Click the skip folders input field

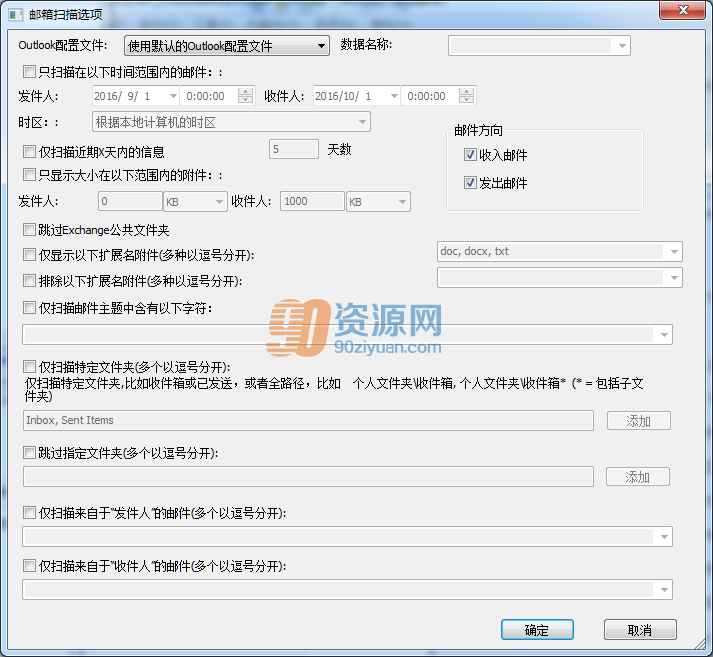pyautogui.click(x=308, y=476)
